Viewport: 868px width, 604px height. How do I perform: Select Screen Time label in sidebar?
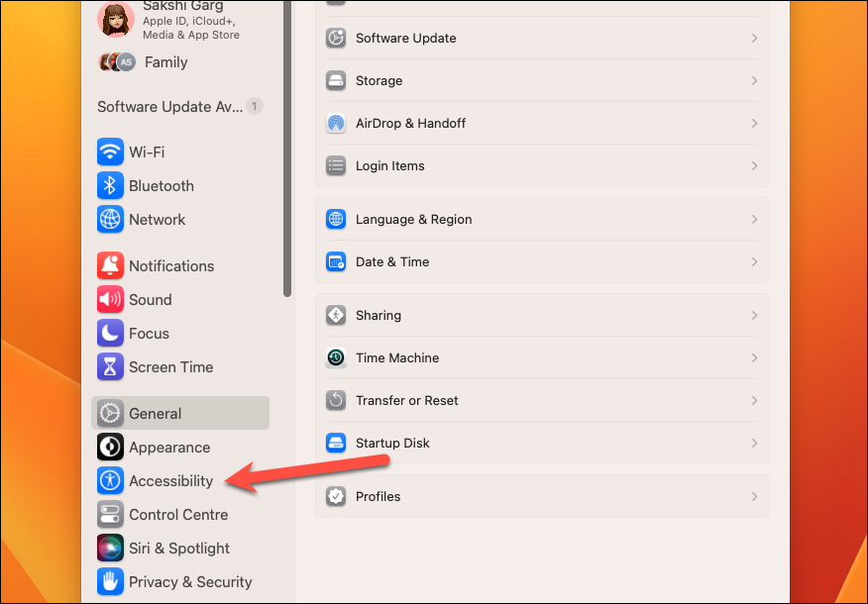[171, 367]
